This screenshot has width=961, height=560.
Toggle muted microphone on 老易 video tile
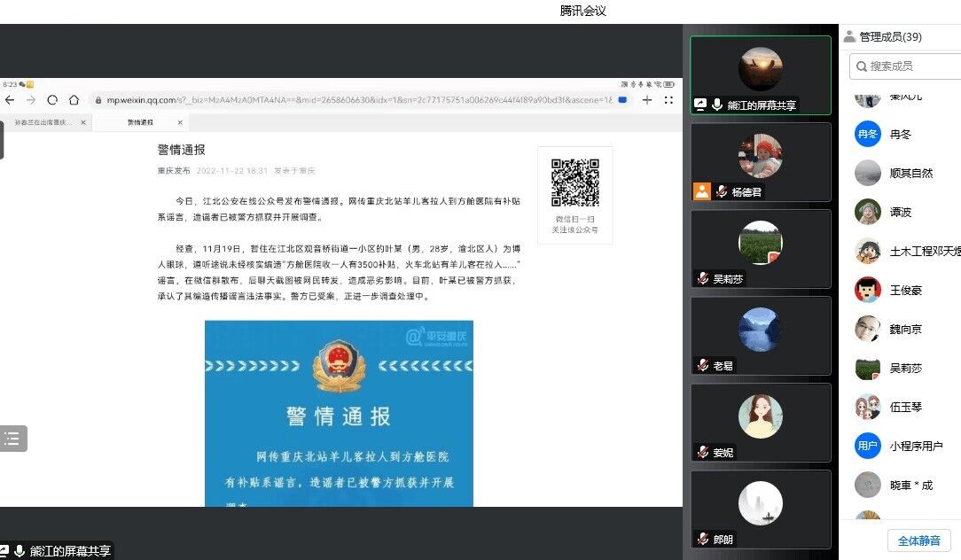point(703,365)
